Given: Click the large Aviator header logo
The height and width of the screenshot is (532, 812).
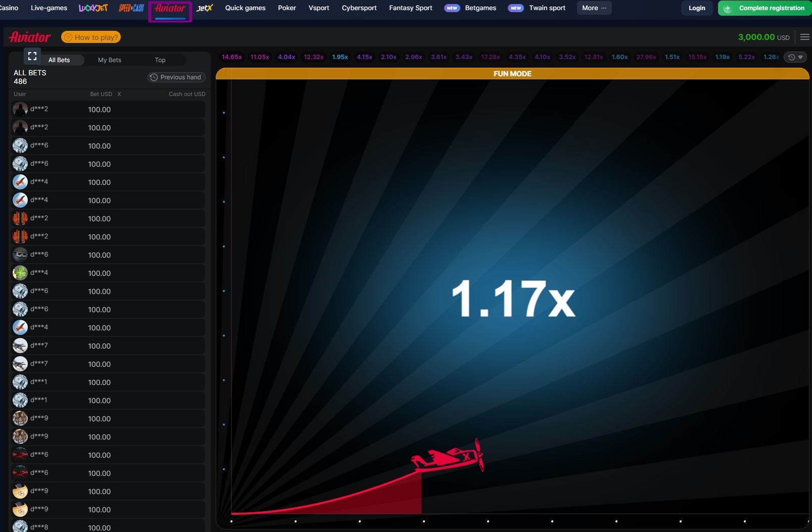Looking at the screenshot, I should click(x=30, y=37).
